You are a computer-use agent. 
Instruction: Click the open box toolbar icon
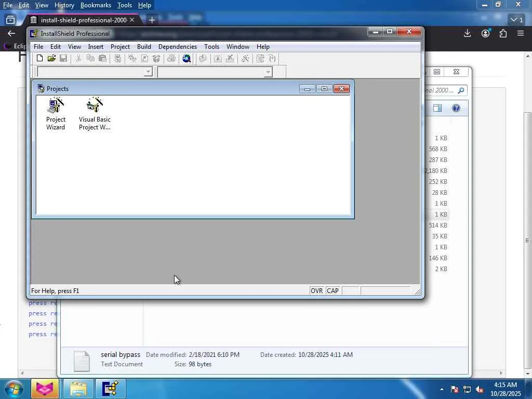pyautogui.click(x=156, y=58)
